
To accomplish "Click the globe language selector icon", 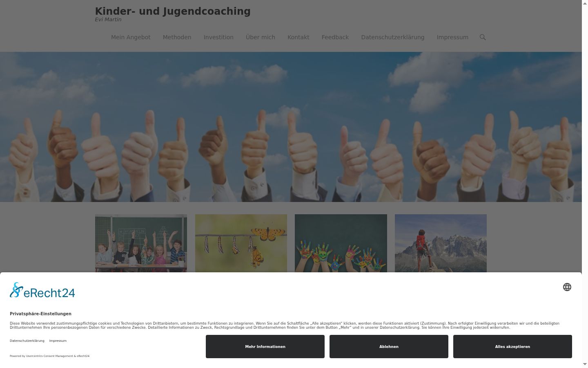I will click(567, 287).
